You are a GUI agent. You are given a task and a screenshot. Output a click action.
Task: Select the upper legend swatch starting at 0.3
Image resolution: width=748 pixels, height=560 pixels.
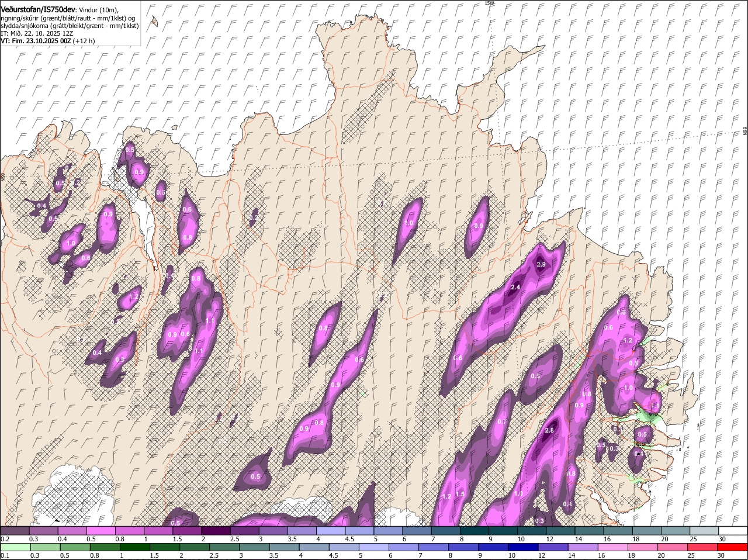44,531
